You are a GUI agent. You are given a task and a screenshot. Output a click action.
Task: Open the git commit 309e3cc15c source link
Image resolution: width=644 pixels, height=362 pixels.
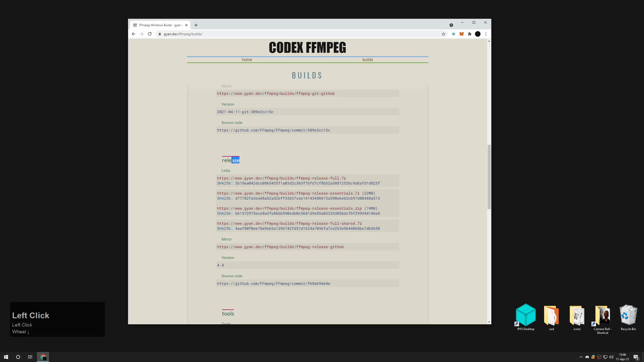coord(273,130)
